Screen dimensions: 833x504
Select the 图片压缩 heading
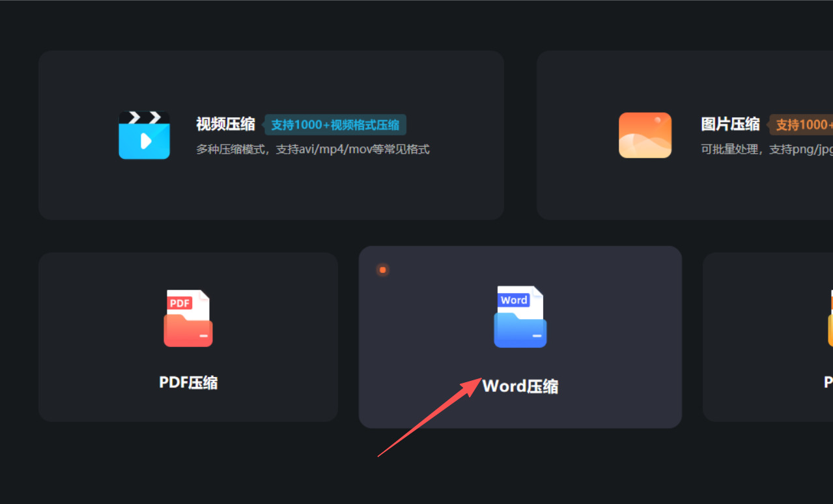tap(730, 124)
